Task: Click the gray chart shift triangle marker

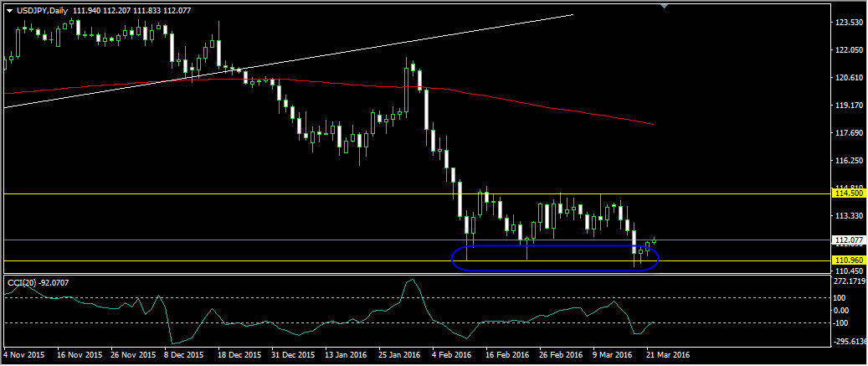Action: pyautogui.click(x=665, y=6)
